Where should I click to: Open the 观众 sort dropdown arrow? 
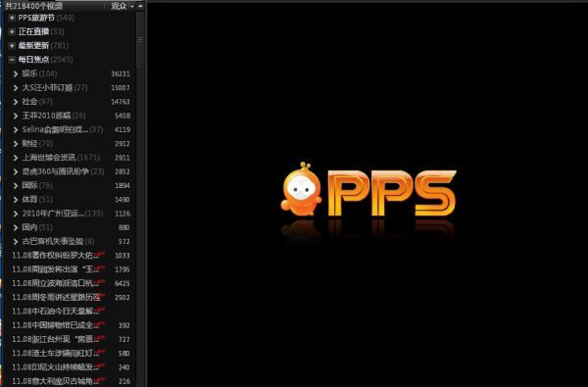pyautogui.click(x=132, y=7)
